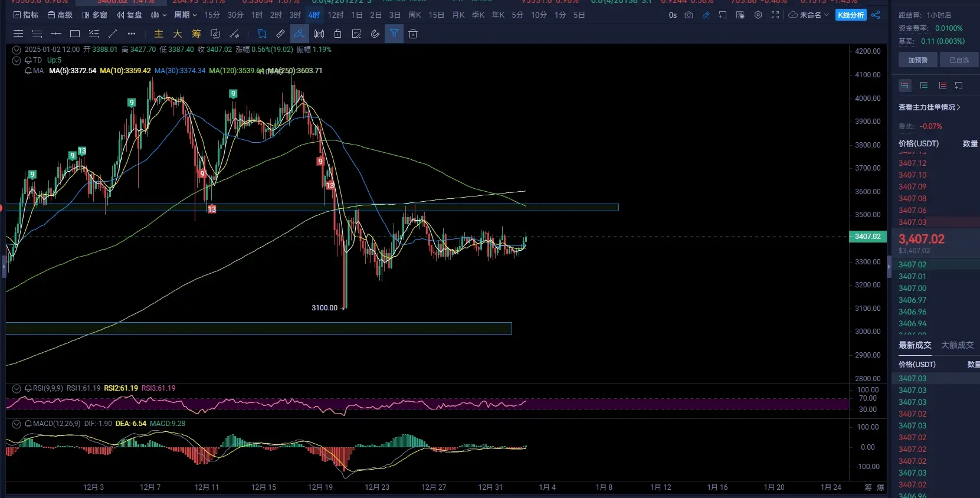The width and height of the screenshot is (980, 498).
Task: Toggle MACD indicator alert bell
Action: point(28,424)
